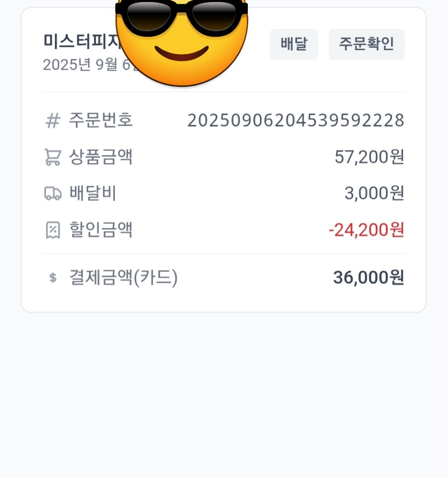Click the red -24,200원 discount amount

366,230
